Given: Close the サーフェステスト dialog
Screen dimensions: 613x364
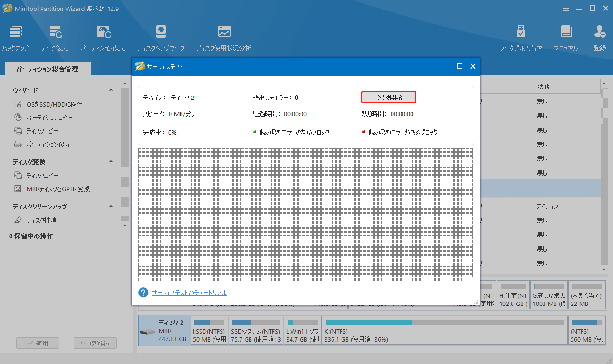Looking at the screenshot, I should [473, 67].
